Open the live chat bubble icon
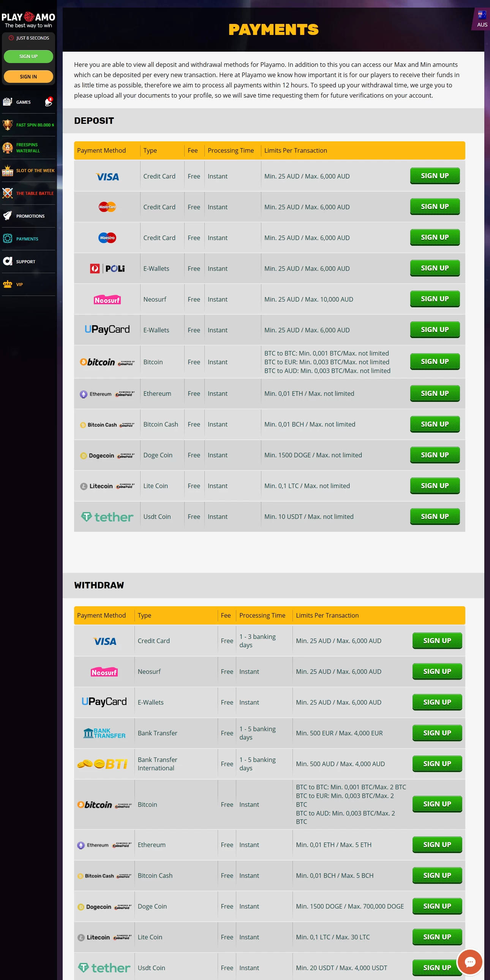490x980 pixels. [470, 962]
